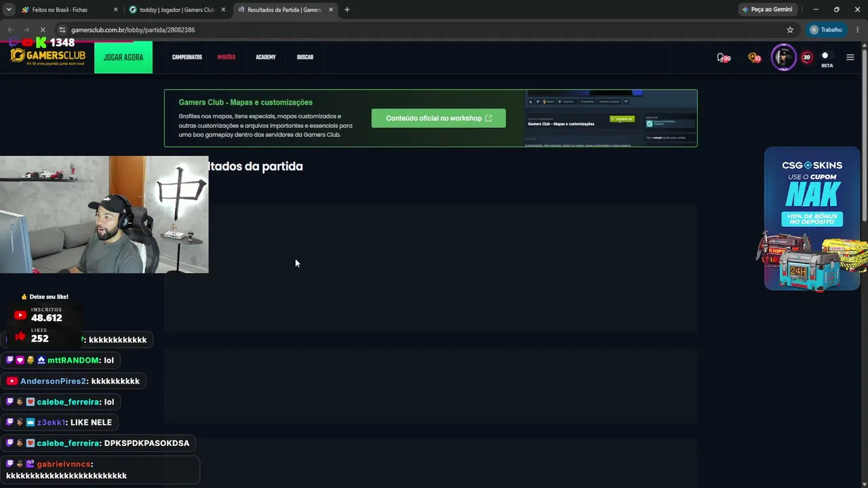Viewport: 868px width, 488px height.
Task: Toggle the BETA switch
Action: pyautogui.click(x=827, y=56)
